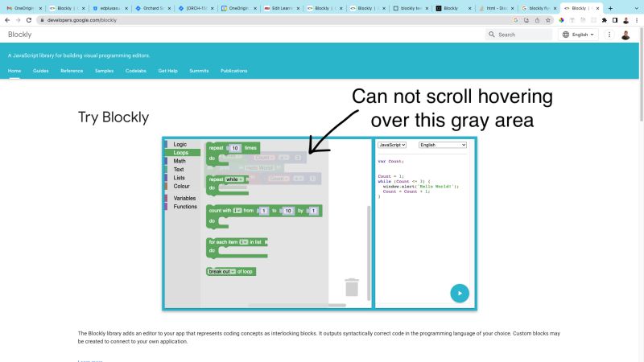
Task: Select the Functions toolbox category
Action: [183, 207]
